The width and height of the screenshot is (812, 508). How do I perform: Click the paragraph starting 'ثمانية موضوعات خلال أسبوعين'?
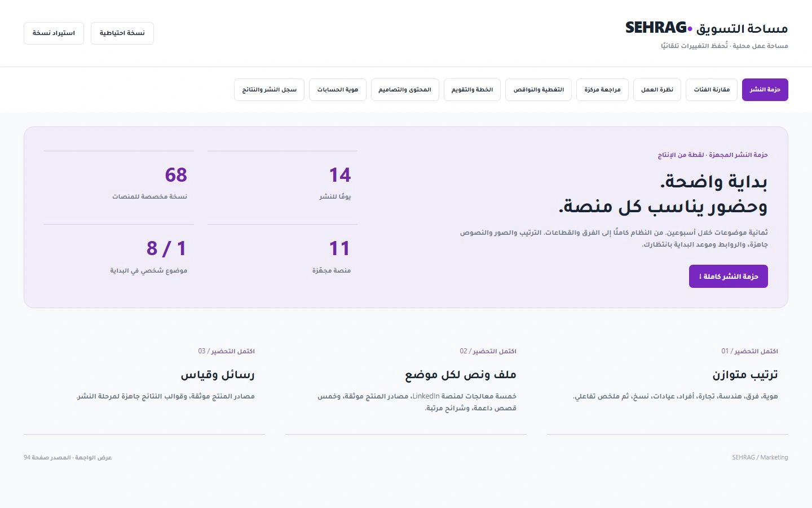(614, 238)
